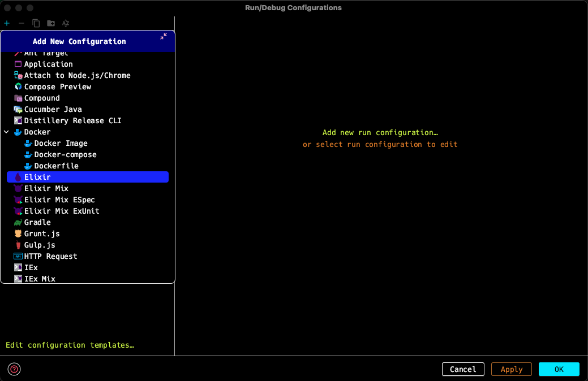
Task: Click the Grunt.js icon
Action: pos(18,234)
